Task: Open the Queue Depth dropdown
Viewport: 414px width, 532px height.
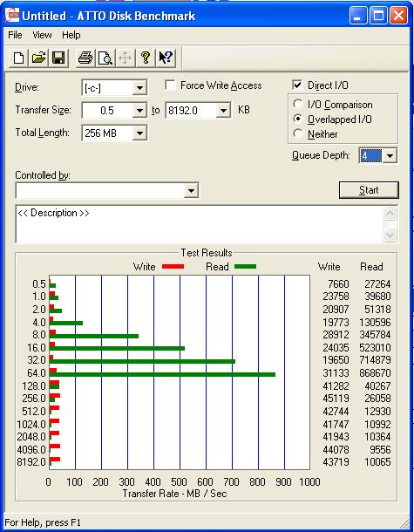Action: (x=390, y=156)
